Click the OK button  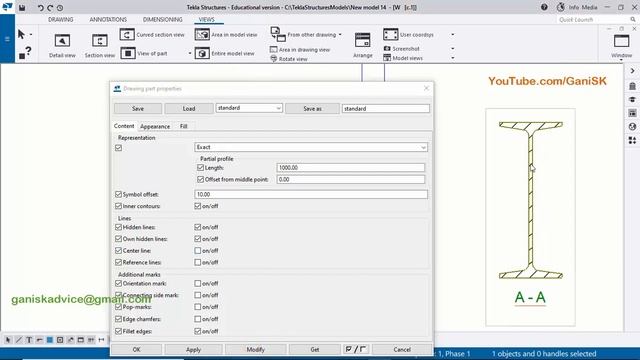click(137, 349)
